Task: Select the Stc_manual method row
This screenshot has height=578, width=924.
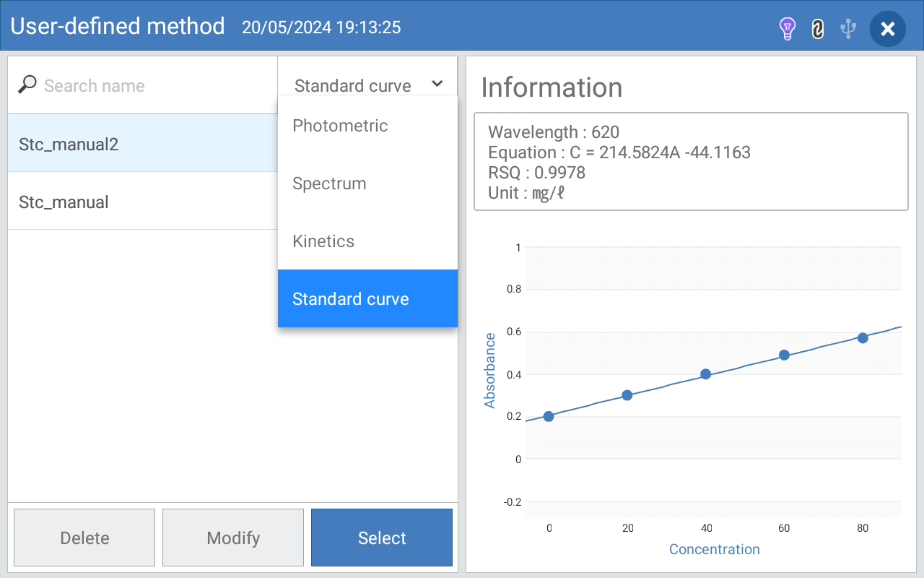Action: (143, 202)
